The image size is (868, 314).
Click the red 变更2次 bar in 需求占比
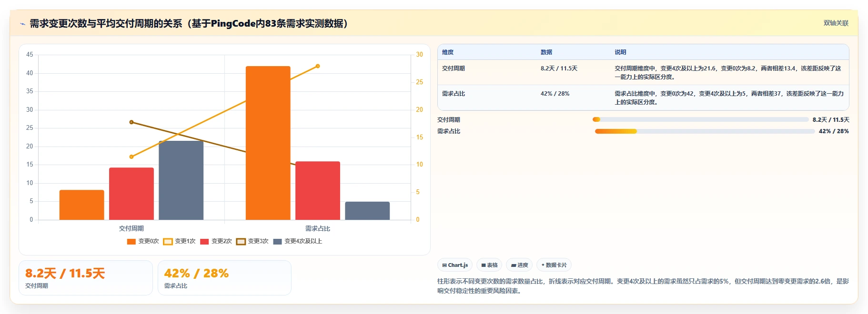point(318,190)
